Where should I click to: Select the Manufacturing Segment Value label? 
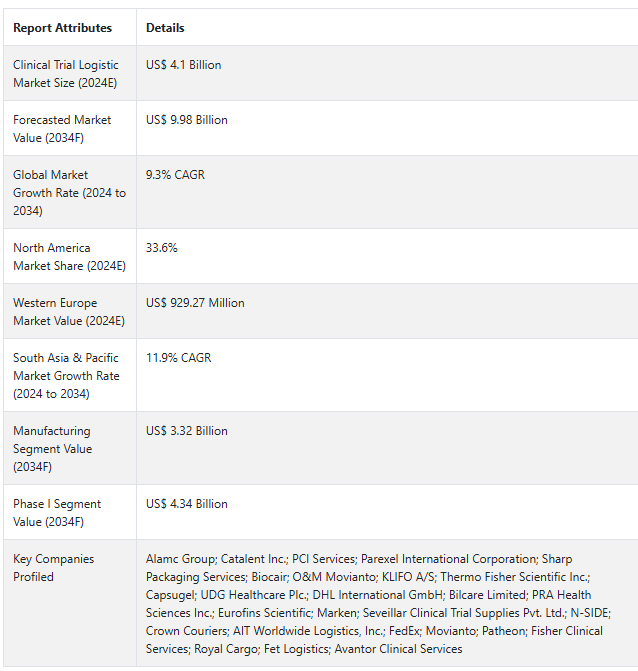click(x=52, y=448)
